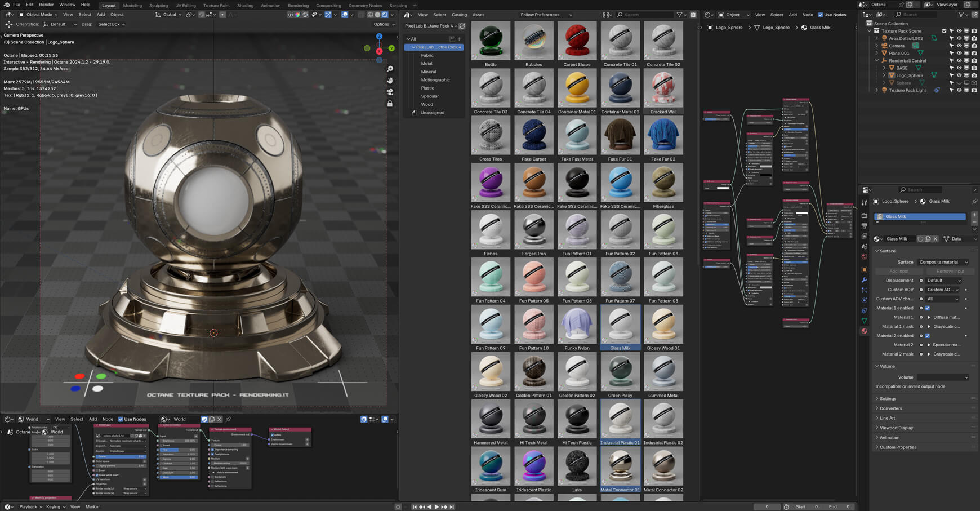This screenshot has width=980, height=511.
Task: Click the asset browser search field
Action: coord(644,15)
